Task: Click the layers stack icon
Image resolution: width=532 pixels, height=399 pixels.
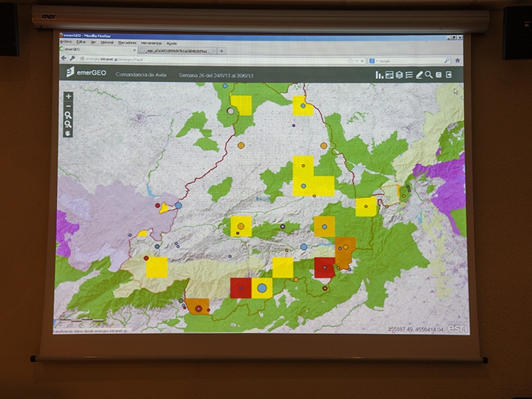Action: pyautogui.click(x=399, y=75)
